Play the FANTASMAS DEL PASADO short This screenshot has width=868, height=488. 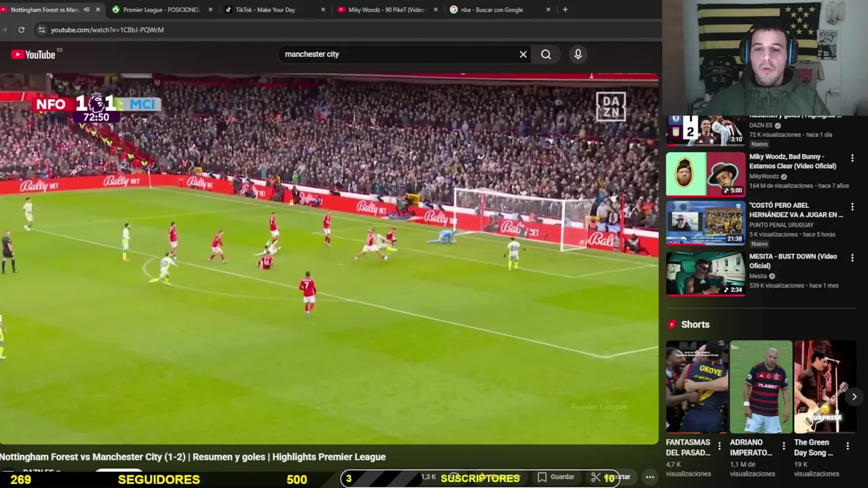[697, 387]
